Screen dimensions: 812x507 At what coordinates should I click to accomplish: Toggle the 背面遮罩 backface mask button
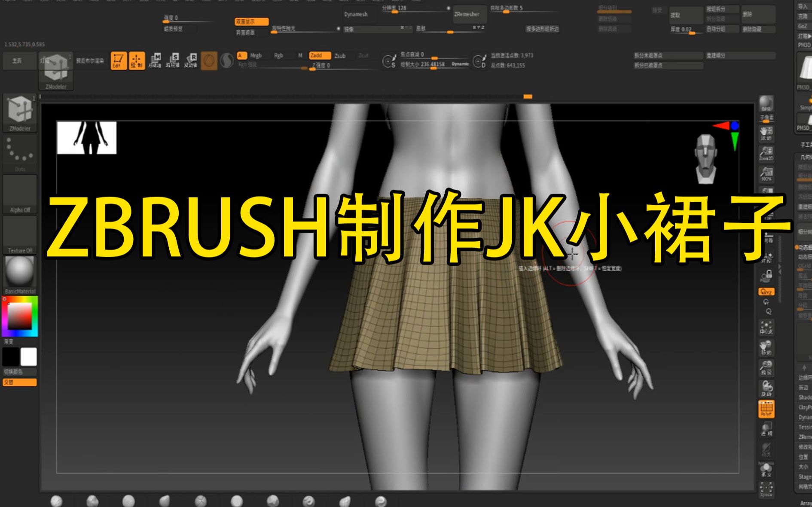coord(252,32)
